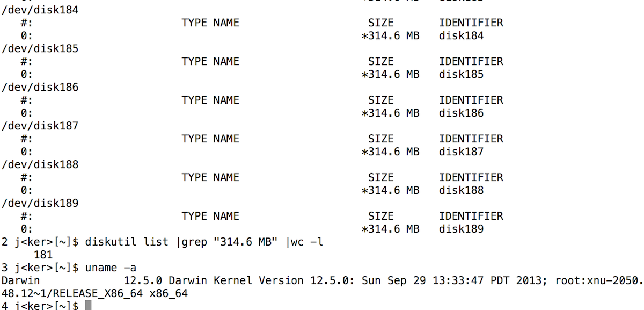Click the *314.6 MB size for disk185
644x310 pixels.
[391, 75]
